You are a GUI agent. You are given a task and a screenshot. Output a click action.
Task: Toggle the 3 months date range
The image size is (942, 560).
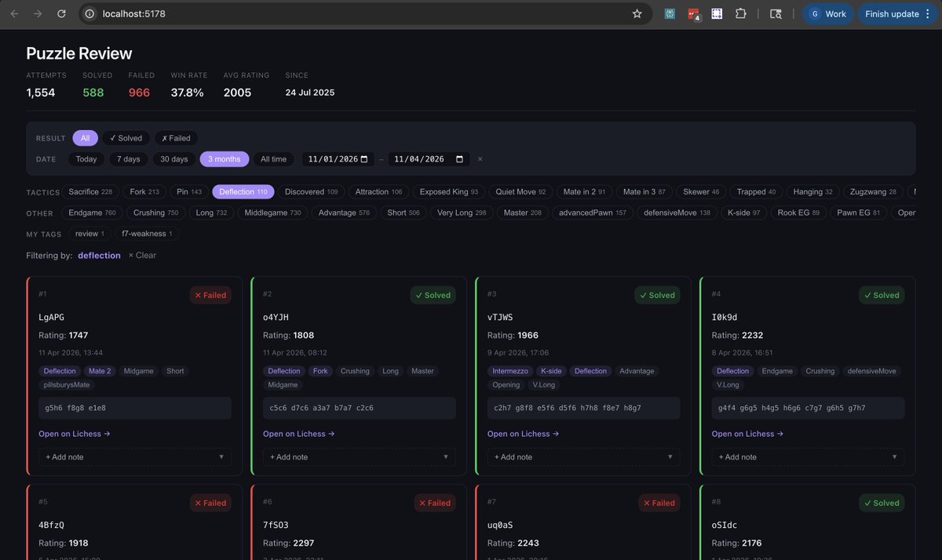pyautogui.click(x=225, y=159)
